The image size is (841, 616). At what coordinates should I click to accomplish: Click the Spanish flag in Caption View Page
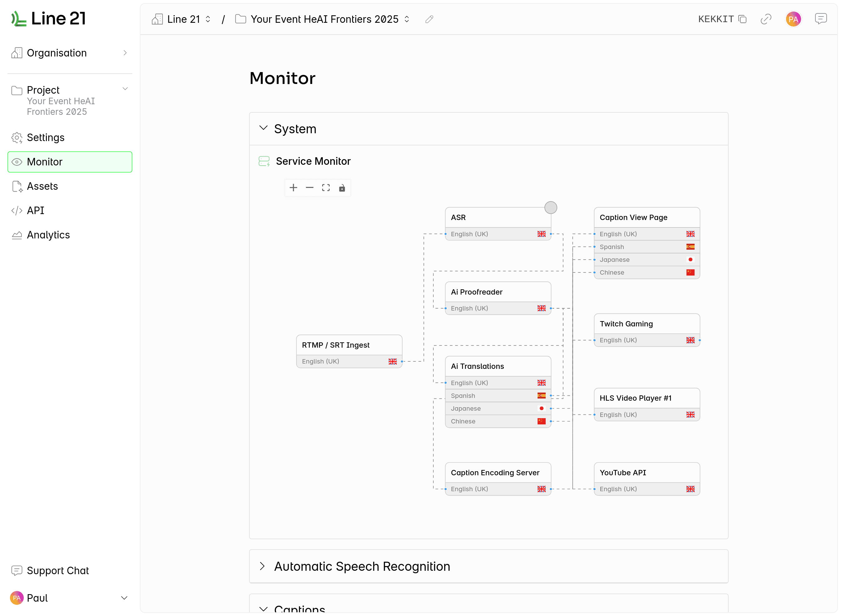pos(690,247)
